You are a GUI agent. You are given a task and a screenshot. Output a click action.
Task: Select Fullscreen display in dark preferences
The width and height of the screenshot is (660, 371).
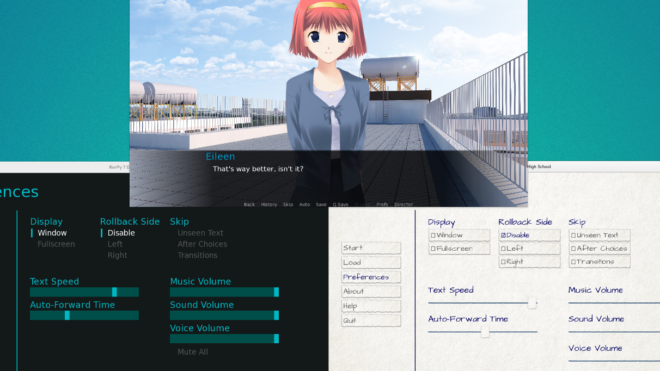[56, 244]
